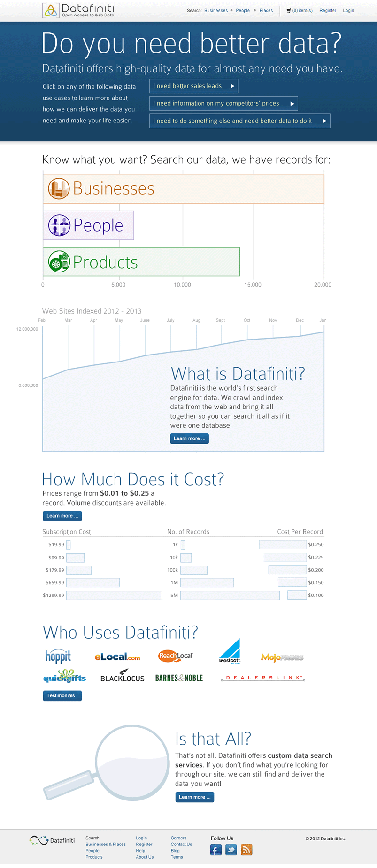
Task: Open the Twitter follow icon
Action: pyautogui.click(x=231, y=850)
